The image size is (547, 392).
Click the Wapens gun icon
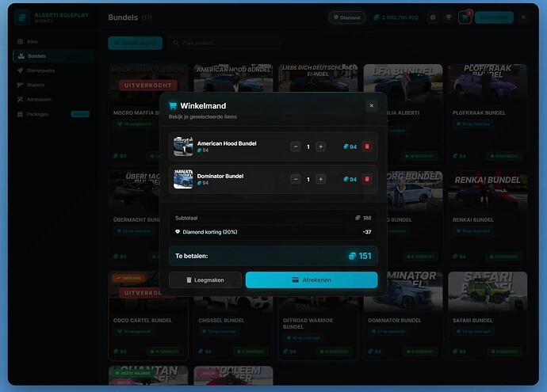click(21, 85)
